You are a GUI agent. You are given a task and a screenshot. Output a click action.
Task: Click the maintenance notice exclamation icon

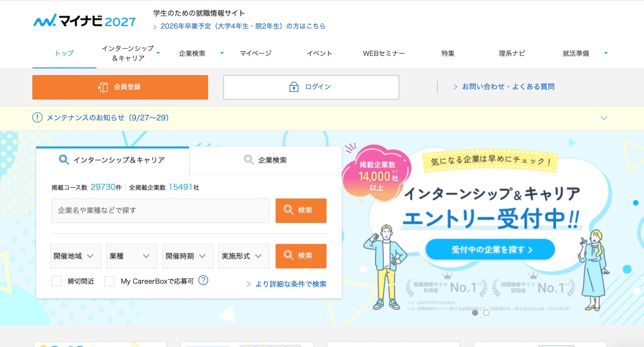(37, 117)
